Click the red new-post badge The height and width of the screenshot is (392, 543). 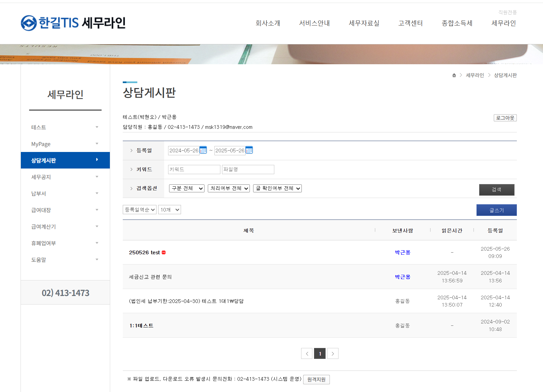(x=163, y=253)
